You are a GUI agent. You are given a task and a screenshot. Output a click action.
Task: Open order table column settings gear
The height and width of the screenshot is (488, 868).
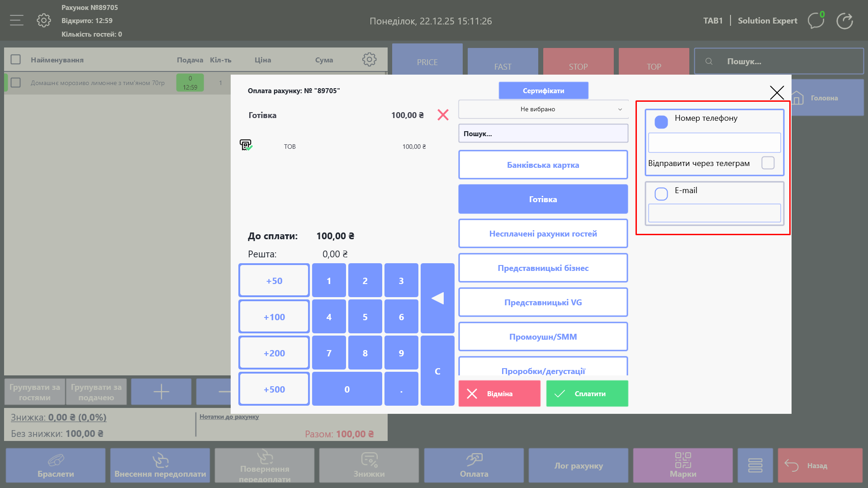pyautogui.click(x=369, y=60)
